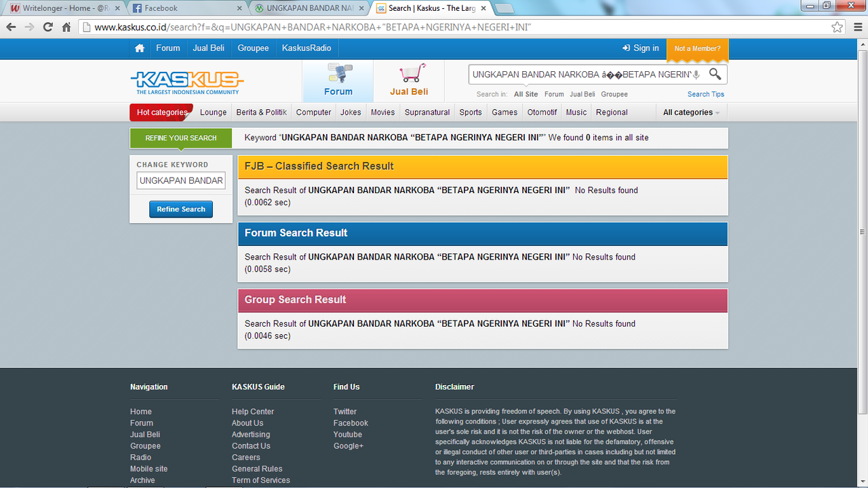Click the microphone voice search icon
The height and width of the screenshot is (488, 868).
(696, 75)
